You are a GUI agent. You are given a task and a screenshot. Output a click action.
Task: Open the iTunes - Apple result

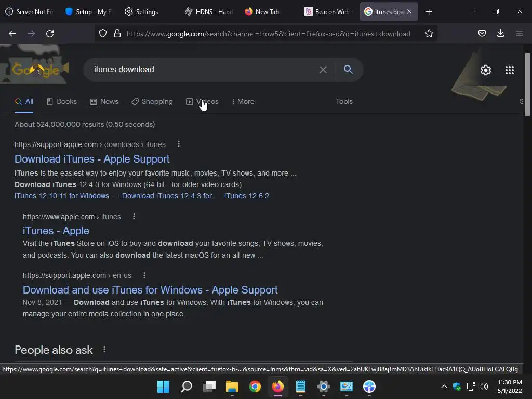[x=56, y=231]
